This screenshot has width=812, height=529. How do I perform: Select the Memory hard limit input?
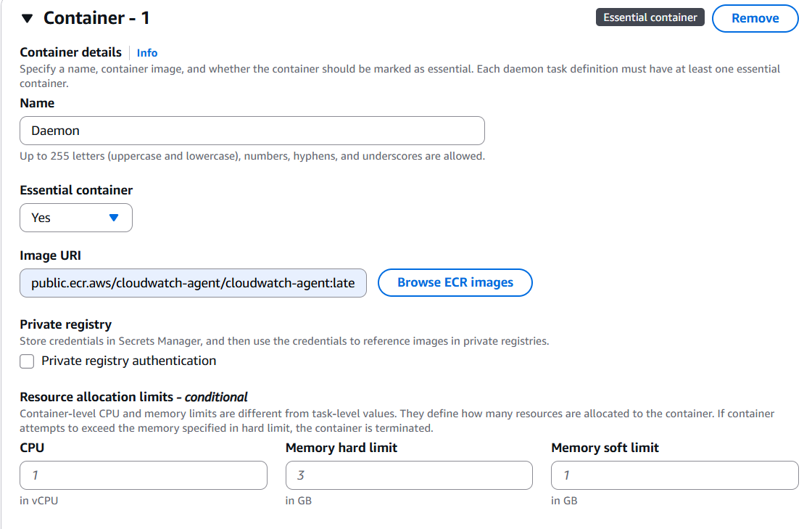pyautogui.click(x=409, y=475)
